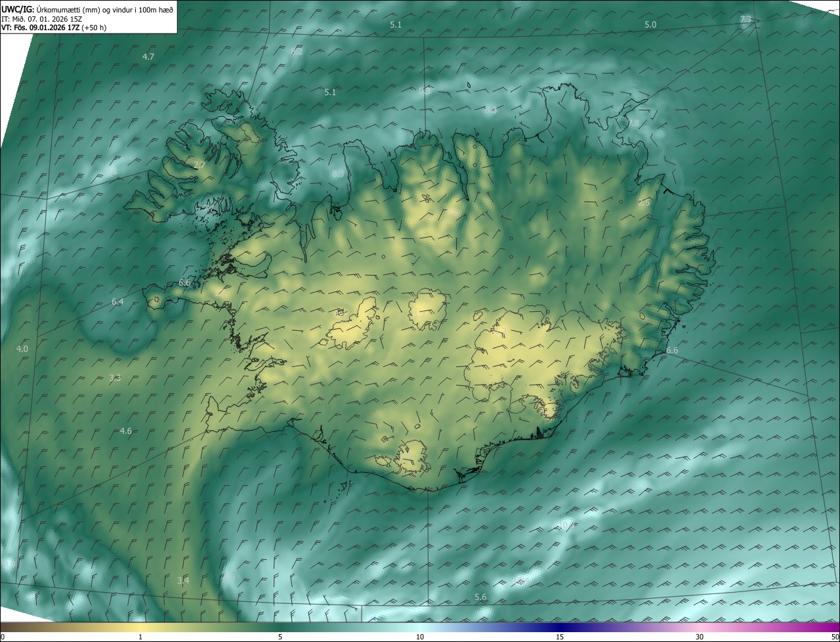Click the 4.6 value label on the map
The image size is (840, 642).
point(126,431)
